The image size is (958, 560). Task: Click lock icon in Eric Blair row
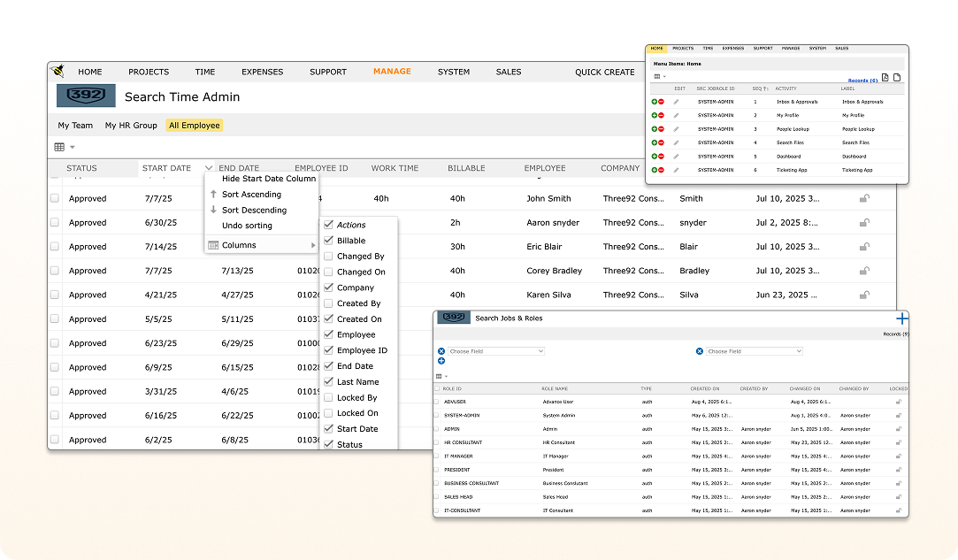pos(864,246)
